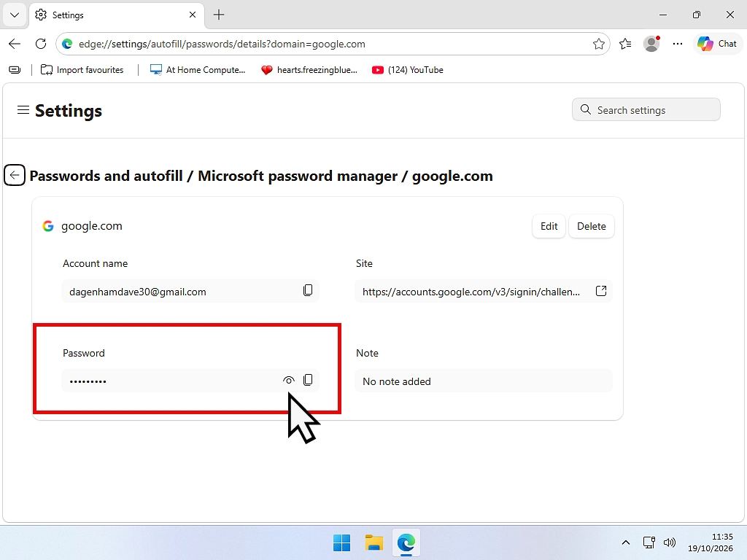Open Import favourites bookmark
Image resolution: width=747 pixels, height=560 pixels.
[82, 70]
